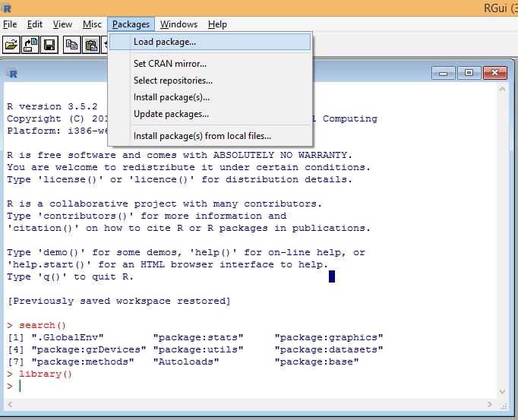Click the horizontal scrollbar left arrow
The width and height of the screenshot is (518, 420).
pyautogui.click(x=10, y=405)
